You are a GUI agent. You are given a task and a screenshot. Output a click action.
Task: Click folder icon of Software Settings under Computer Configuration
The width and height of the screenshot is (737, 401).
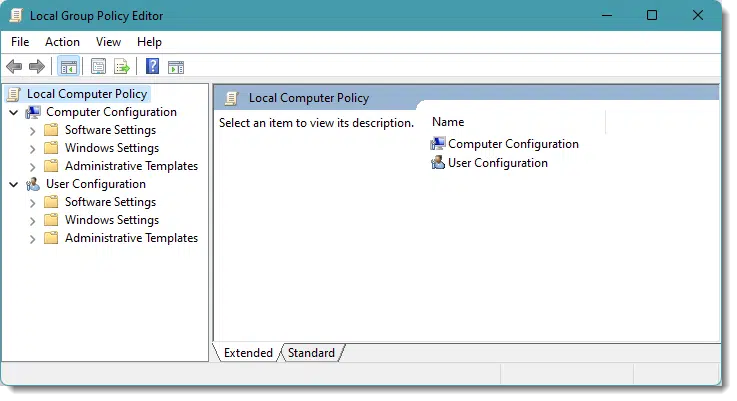[x=51, y=130]
